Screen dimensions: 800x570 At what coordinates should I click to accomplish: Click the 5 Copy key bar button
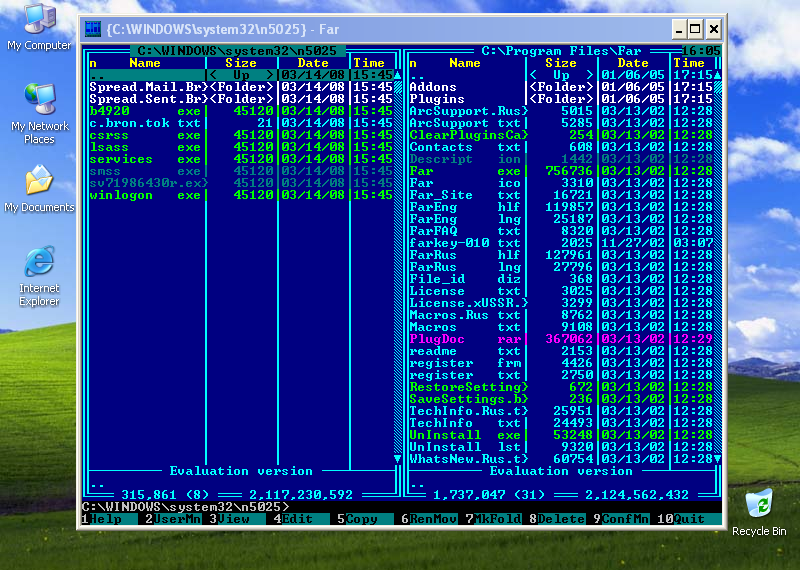pos(365,519)
